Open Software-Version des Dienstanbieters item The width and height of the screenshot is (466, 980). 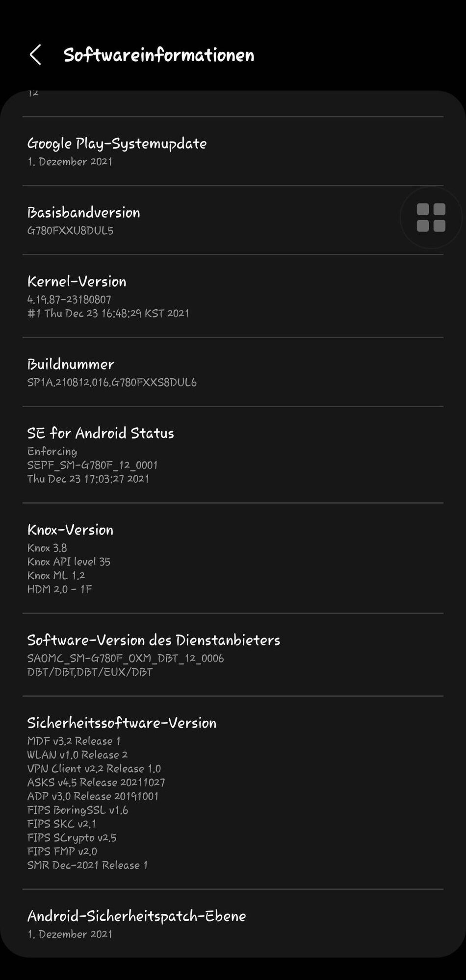pos(233,655)
